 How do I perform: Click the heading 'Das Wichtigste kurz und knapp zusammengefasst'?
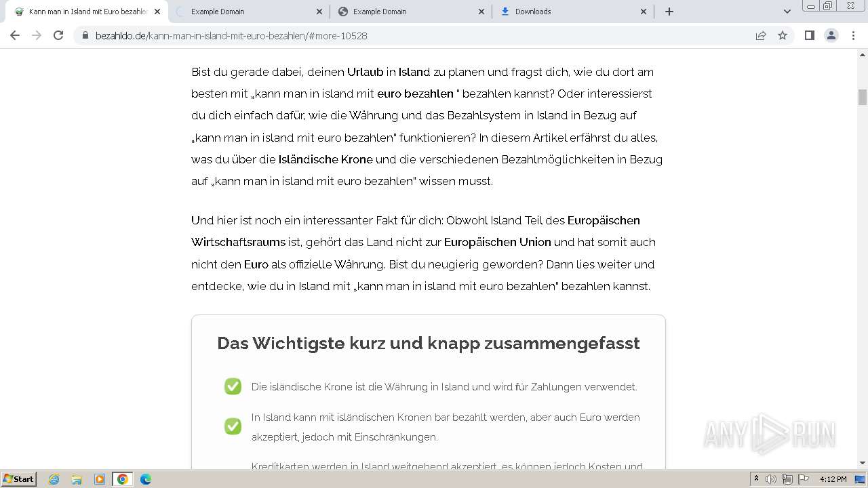click(x=429, y=343)
